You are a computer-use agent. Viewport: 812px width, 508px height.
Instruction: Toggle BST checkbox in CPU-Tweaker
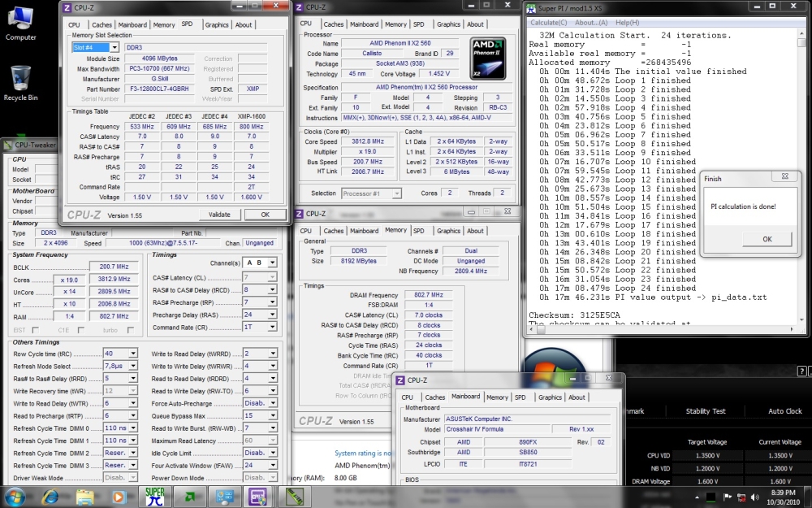pos(35,330)
